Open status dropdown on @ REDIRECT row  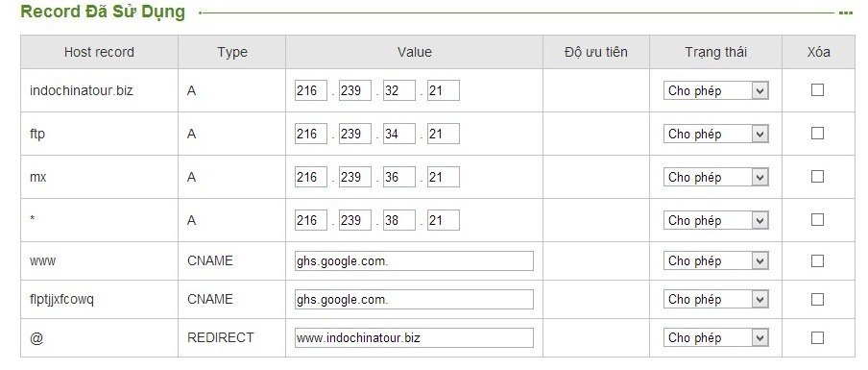pos(715,338)
